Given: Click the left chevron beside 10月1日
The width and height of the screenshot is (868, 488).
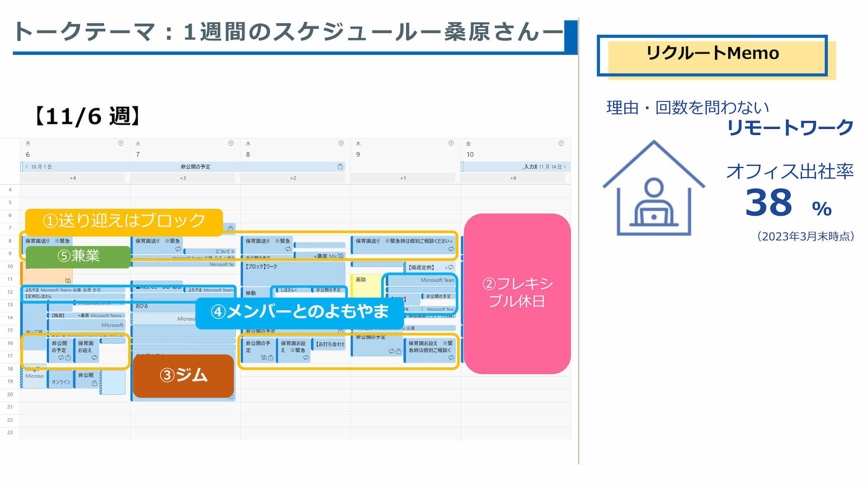Looking at the screenshot, I should [x=26, y=167].
